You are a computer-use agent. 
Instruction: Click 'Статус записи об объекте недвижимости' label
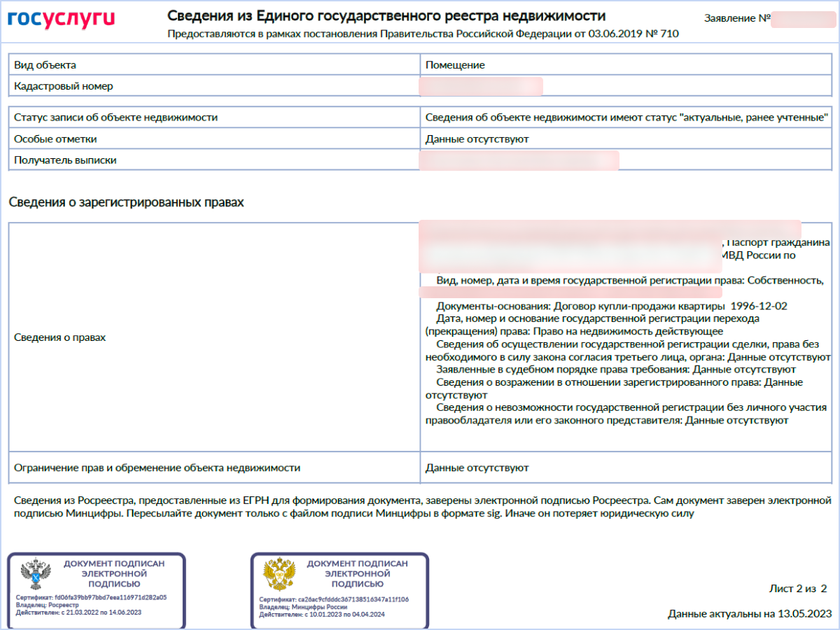(116, 118)
